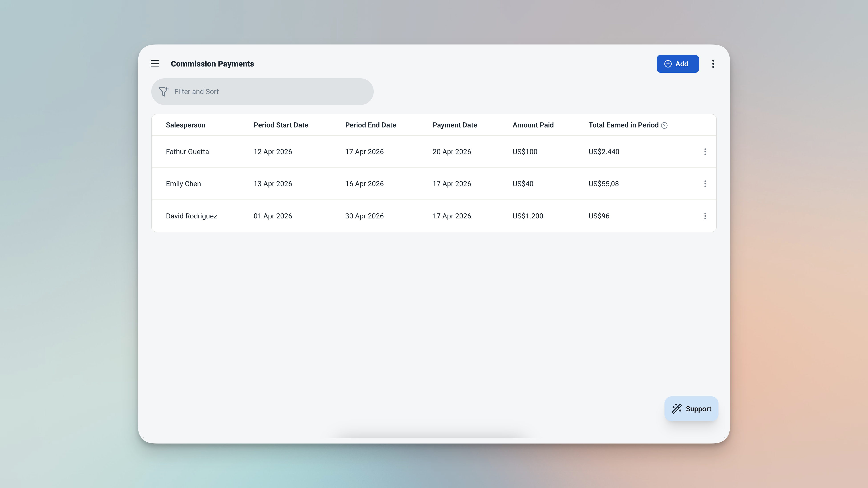Sort by Payment Date column header
868x488 pixels.
(x=454, y=125)
